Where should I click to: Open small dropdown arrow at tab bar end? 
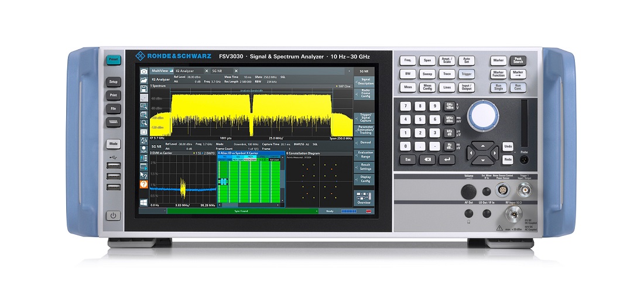[349, 71]
